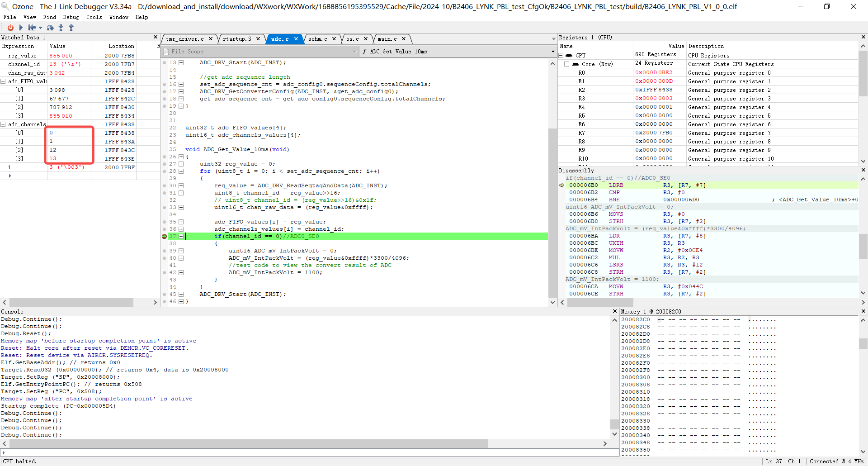868x466 pixels.
Task: Toggle a breakpoint on line 30
Action: click(165, 185)
